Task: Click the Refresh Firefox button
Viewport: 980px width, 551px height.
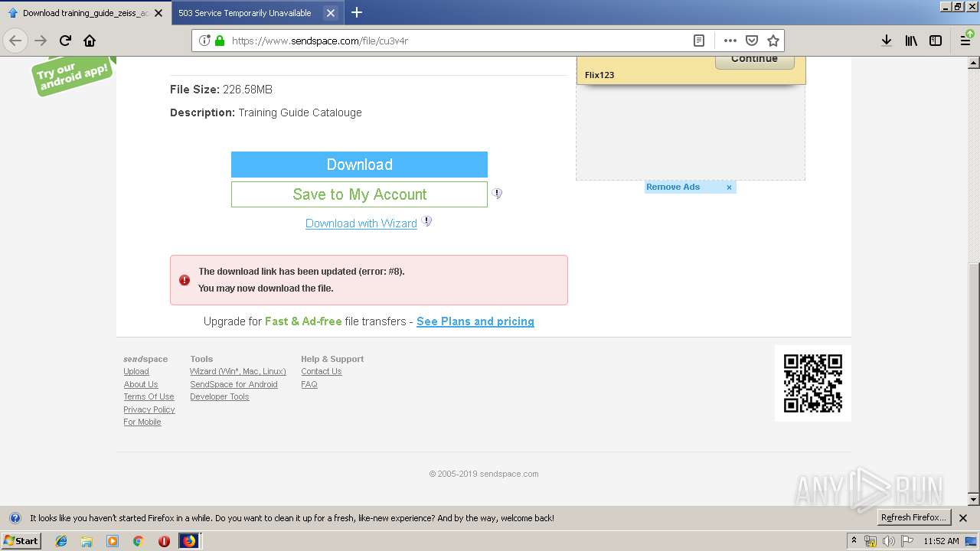Action: coord(913,518)
